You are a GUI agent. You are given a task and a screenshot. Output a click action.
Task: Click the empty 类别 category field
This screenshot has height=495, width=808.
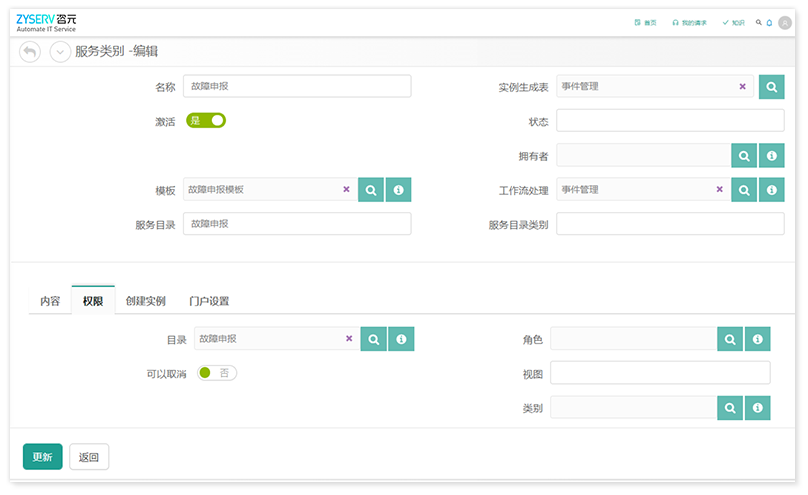tap(634, 408)
